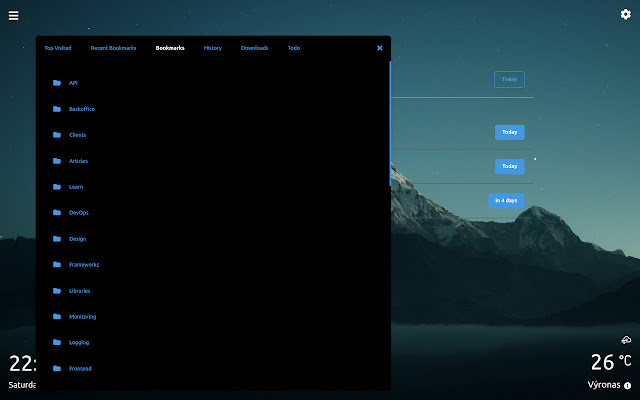
Task: Click the Learn folder icon
Action: pos(57,187)
